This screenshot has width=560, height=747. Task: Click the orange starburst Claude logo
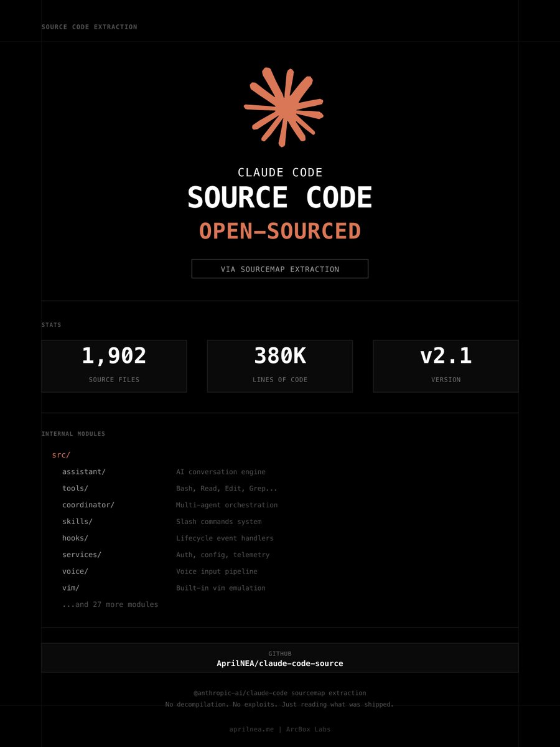pyautogui.click(x=283, y=107)
